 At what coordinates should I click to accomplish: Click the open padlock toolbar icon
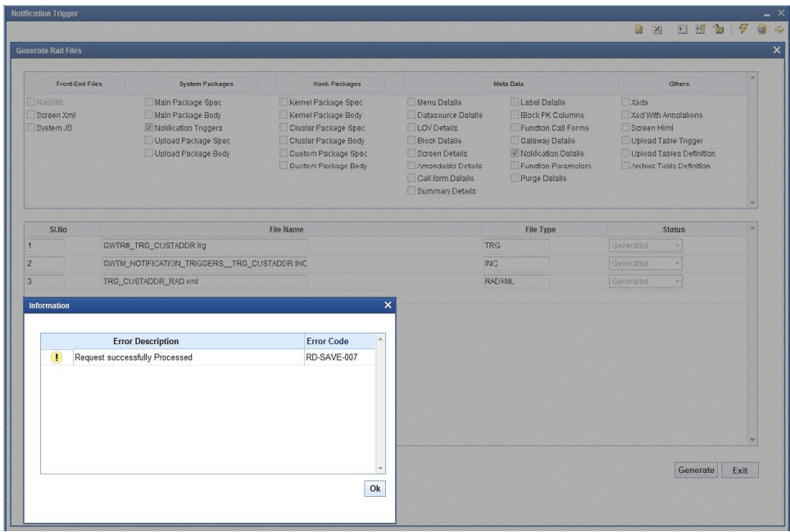719,30
